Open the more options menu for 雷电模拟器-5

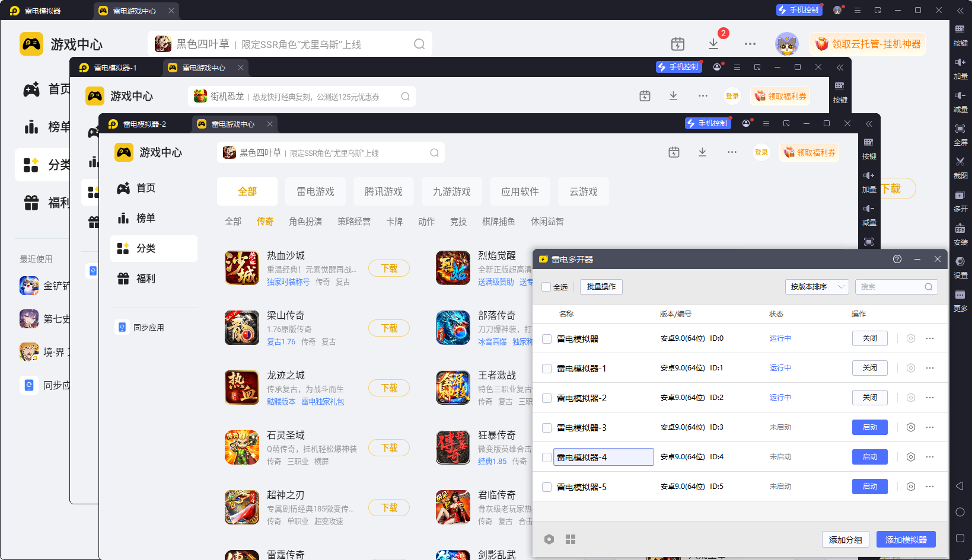[x=930, y=487]
